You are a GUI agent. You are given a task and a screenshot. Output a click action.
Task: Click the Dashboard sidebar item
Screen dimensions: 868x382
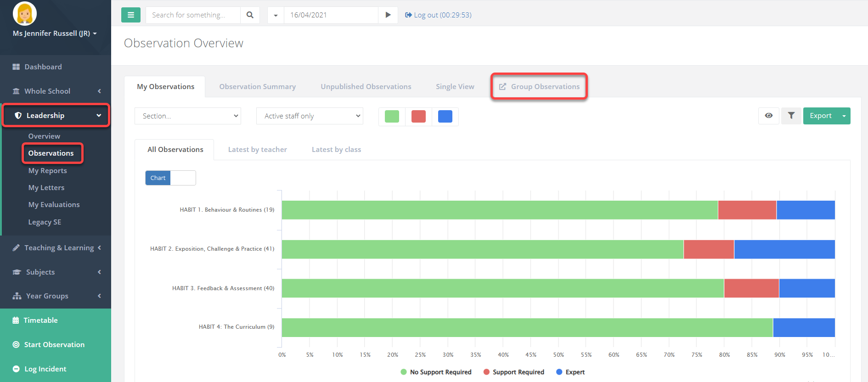(56, 67)
